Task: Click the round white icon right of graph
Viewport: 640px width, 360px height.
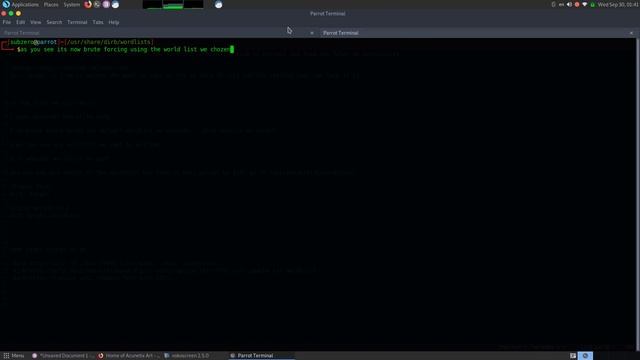Action: 218,4
